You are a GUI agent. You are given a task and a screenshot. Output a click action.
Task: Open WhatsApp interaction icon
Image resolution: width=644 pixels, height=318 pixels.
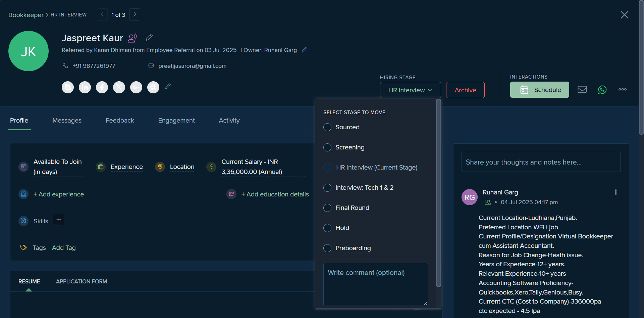(x=602, y=90)
